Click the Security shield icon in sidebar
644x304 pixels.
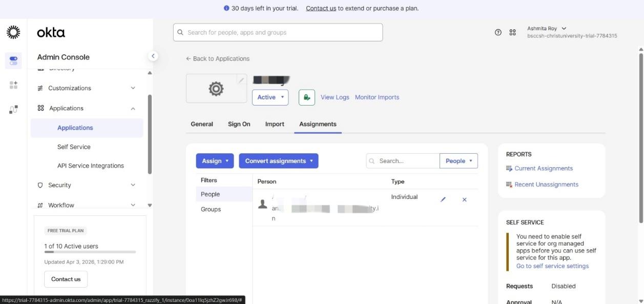coord(40,185)
